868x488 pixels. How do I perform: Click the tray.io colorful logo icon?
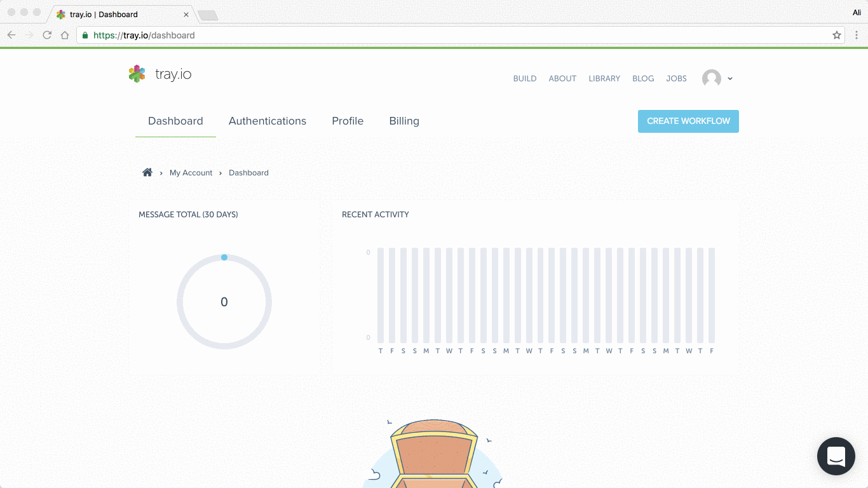[x=137, y=74]
